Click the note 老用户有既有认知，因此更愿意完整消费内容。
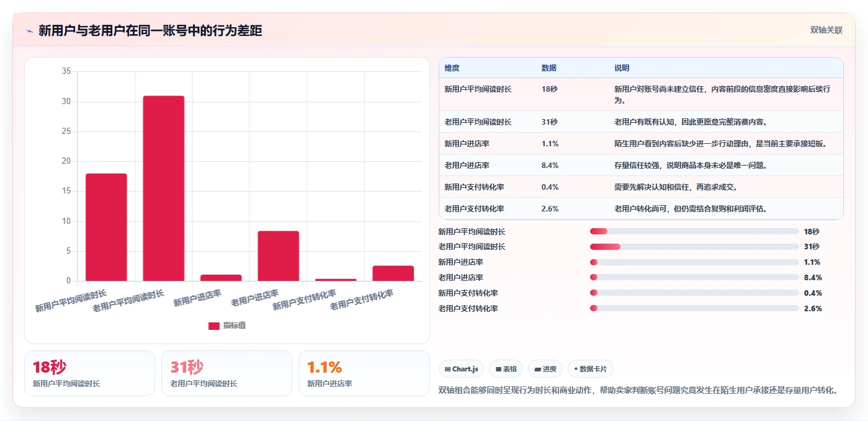 (691, 122)
